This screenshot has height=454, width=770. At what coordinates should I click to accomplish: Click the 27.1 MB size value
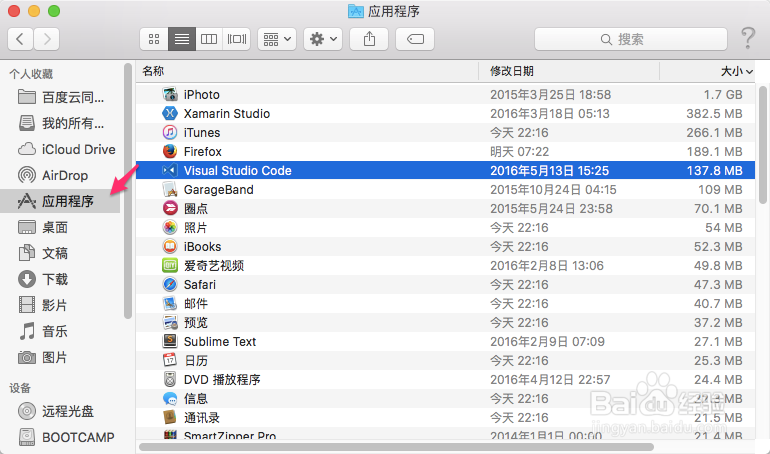718,342
